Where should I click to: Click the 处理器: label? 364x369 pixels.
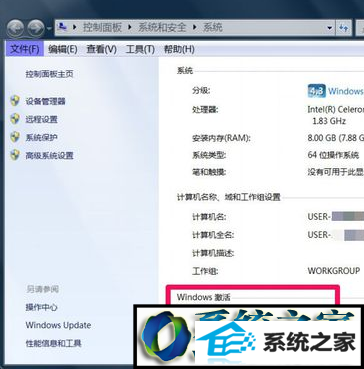205,109
